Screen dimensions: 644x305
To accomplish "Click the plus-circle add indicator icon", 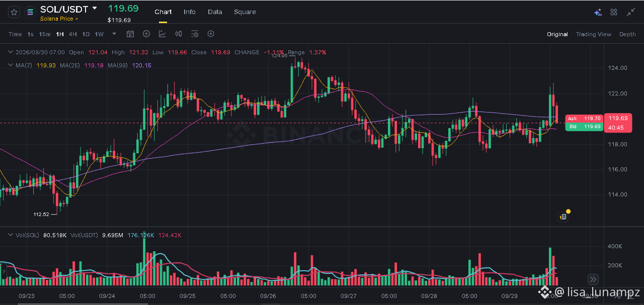I will tap(146, 34).
